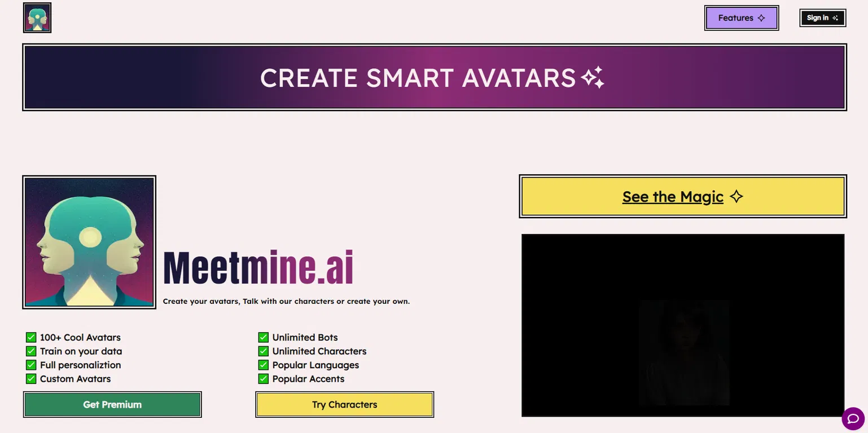Toggle the Popular Accents checkmark
Viewport: 868px width, 433px height.
tap(264, 379)
